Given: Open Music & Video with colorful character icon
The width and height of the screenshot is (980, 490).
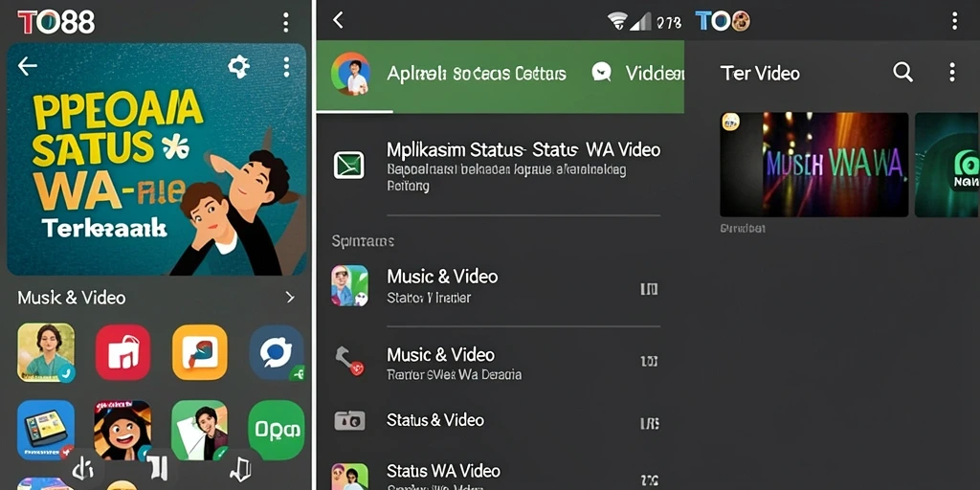Looking at the screenshot, I should [x=349, y=285].
